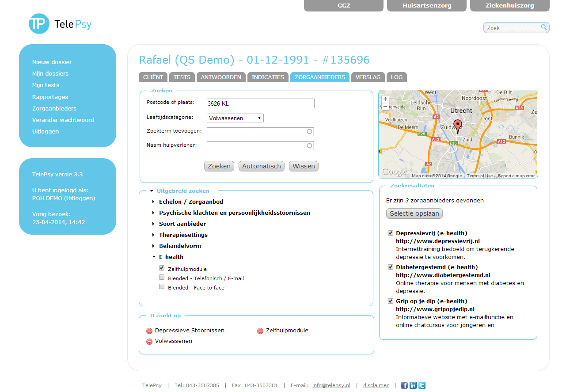
Task: Remove the 'Depressieve Stoornissen' search term
Action: 149,330
